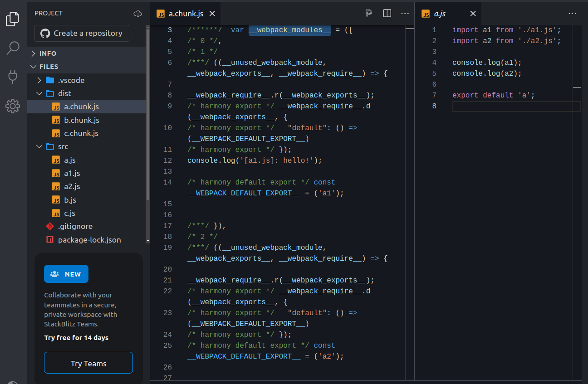Click the file explorer vertical scrollbar
Image resolution: width=588 pixels, height=384 pixels.
tap(147, 113)
